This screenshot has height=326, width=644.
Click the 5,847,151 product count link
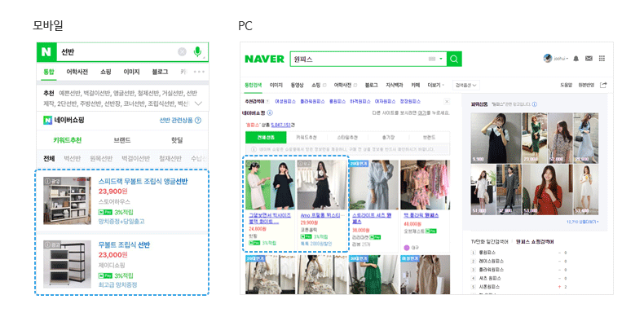pyautogui.click(x=281, y=125)
